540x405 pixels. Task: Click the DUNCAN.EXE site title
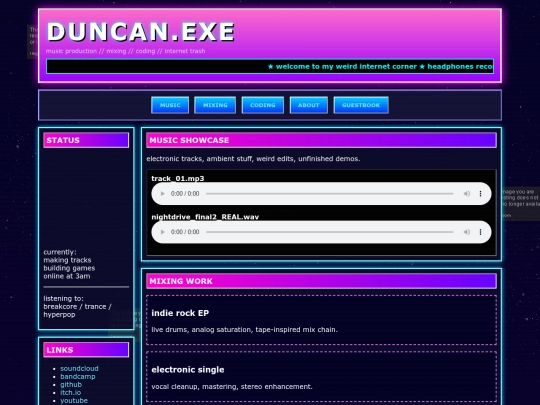click(141, 32)
